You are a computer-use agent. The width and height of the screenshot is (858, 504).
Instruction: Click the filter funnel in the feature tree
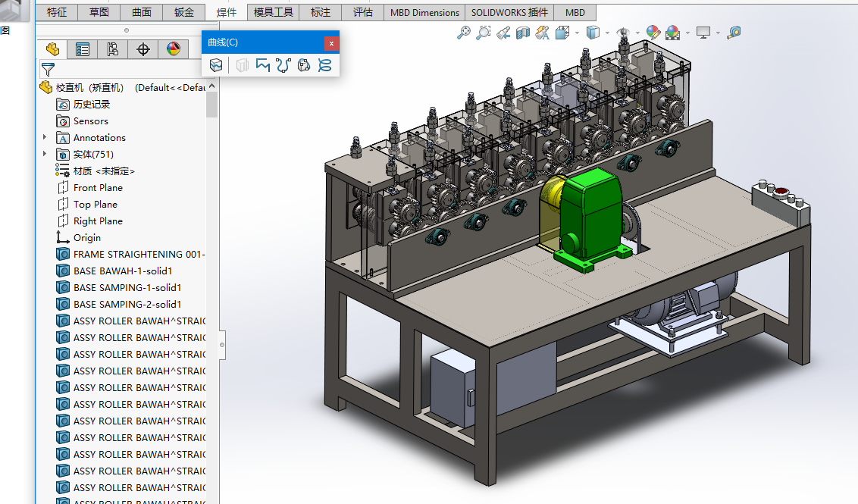[x=48, y=70]
